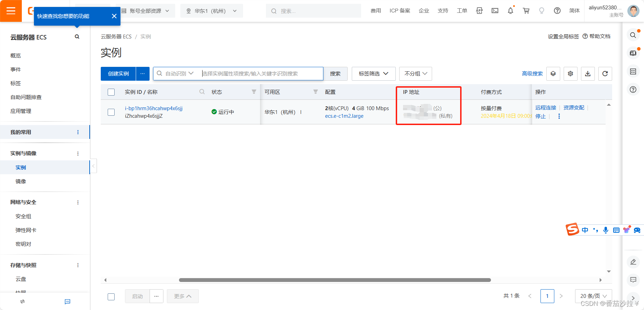The height and width of the screenshot is (310, 644).
Task: Open the Cloud Shell terminal icon
Action: click(x=495, y=11)
